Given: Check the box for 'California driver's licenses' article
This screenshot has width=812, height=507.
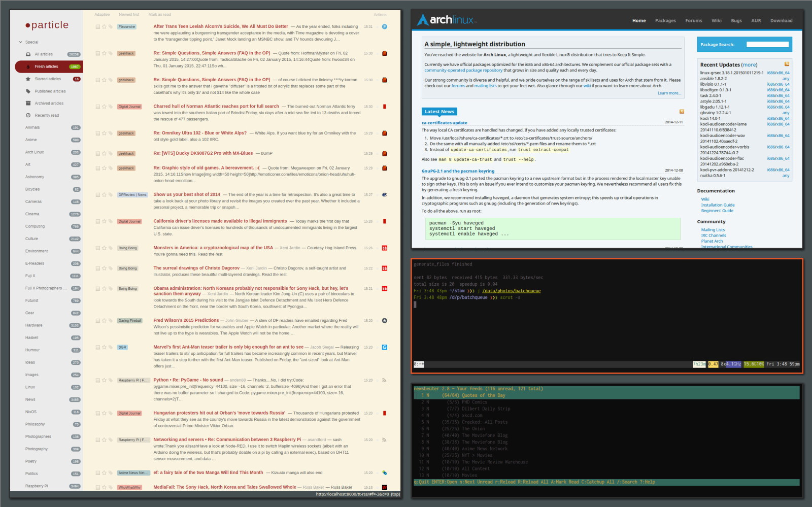Looking at the screenshot, I should click(98, 222).
